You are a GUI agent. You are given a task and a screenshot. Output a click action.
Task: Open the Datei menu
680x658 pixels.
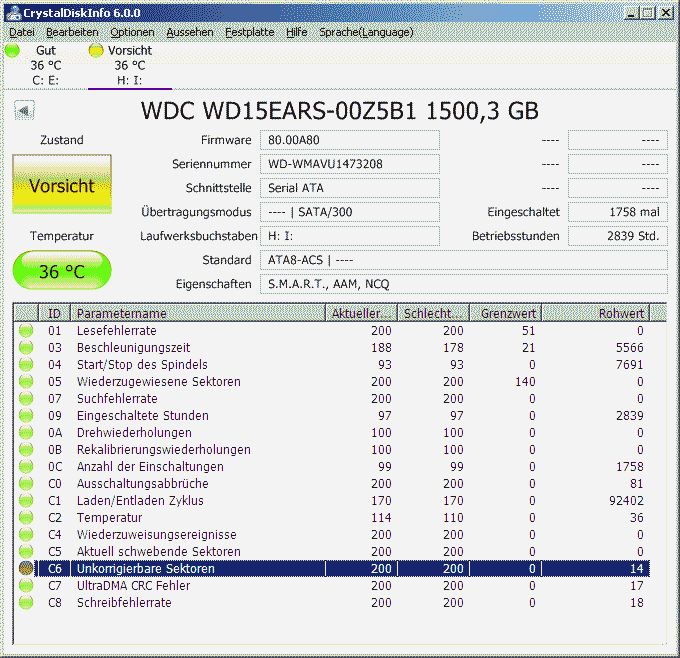tap(22, 32)
